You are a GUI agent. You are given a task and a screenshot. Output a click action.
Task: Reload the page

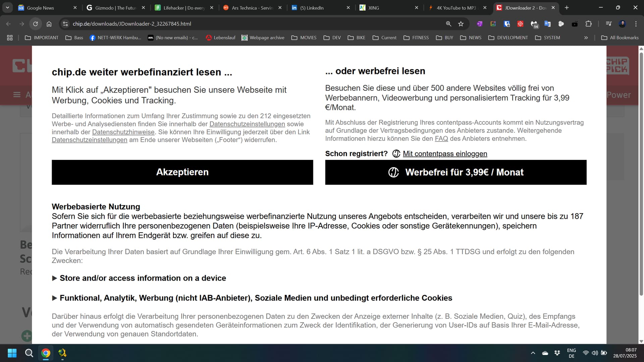tap(36, 24)
